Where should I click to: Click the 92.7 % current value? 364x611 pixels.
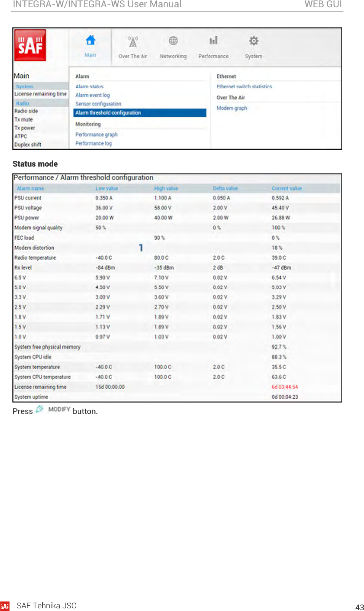point(279,347)
